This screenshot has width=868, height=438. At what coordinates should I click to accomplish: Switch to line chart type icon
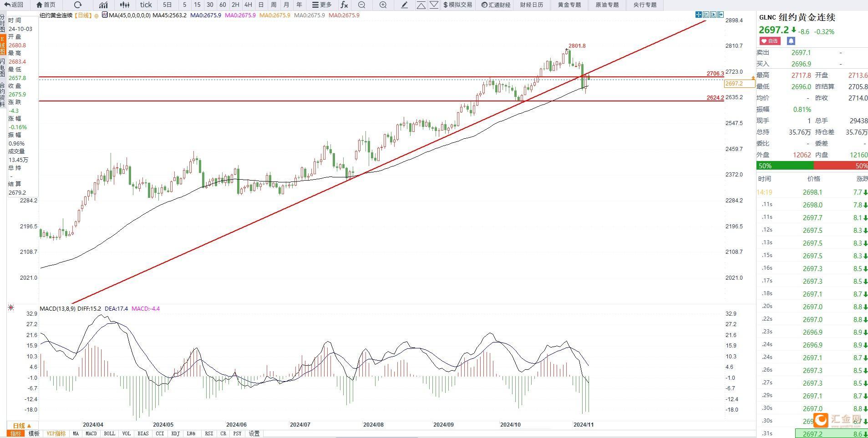[x=103, y=5]
